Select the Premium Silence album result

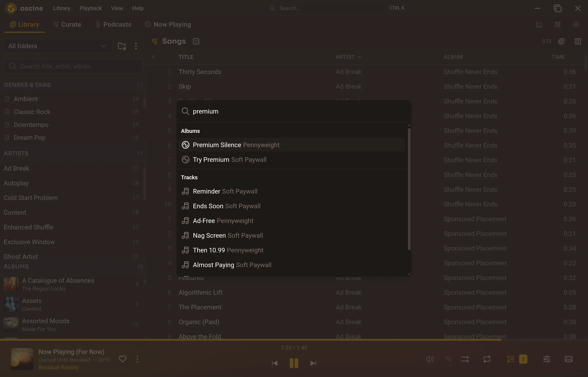(291, 145)
